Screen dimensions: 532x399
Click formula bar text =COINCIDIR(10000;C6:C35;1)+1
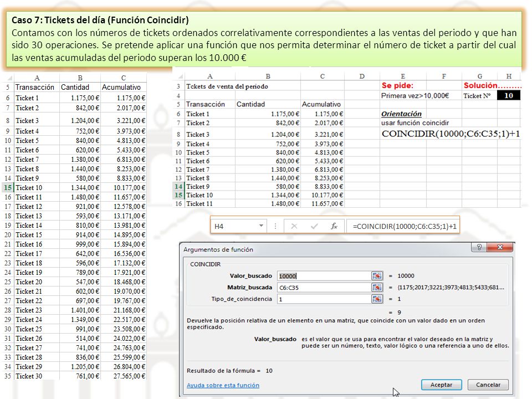405,226
